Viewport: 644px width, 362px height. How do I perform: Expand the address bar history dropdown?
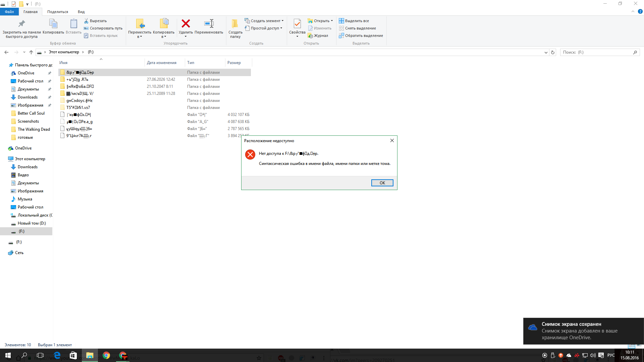click(x=546, y=52)
